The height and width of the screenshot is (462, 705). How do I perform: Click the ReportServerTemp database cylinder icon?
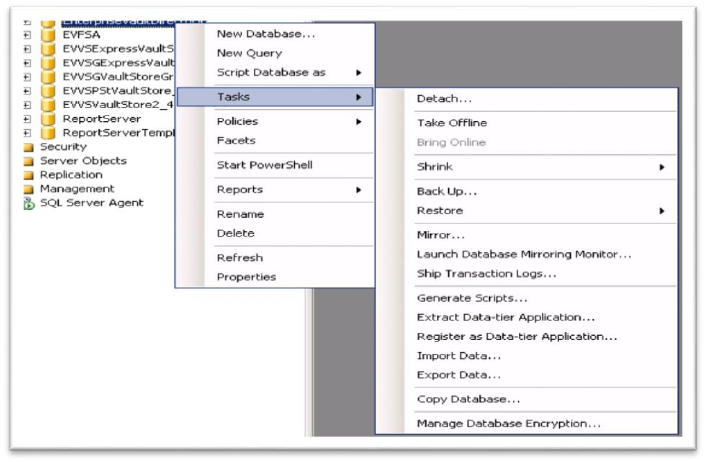pyautogui.click(x=48, y=133)
